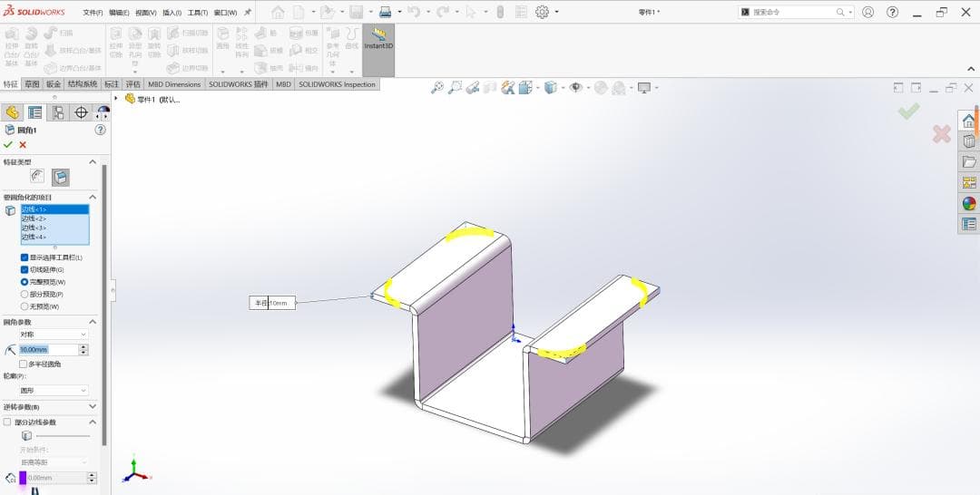This screenshot has height=495, width=980.
Task: Open the ConfigurationManager tab icon
Action: point(58,112)
